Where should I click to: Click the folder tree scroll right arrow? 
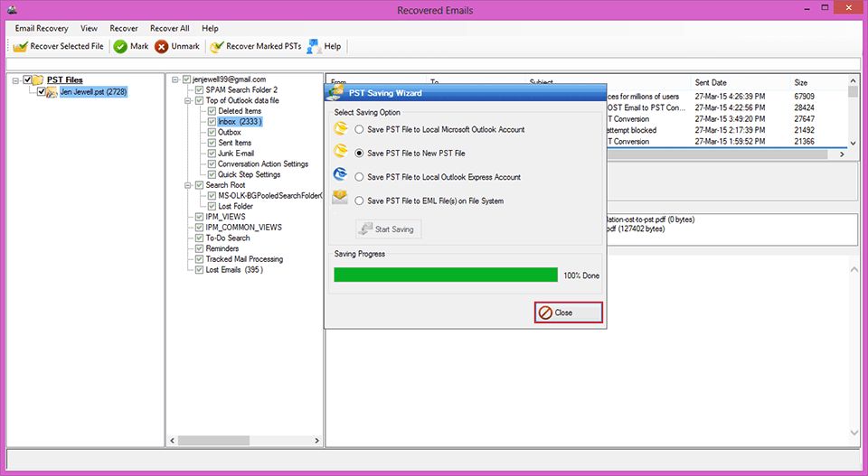[316, 441]
